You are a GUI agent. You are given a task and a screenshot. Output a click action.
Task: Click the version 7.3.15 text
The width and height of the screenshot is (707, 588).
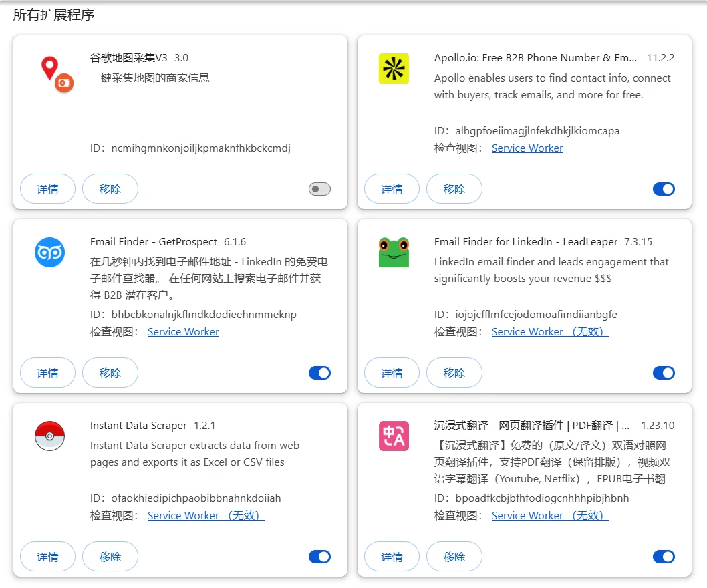pyautogui.click(x=638, y=242)
